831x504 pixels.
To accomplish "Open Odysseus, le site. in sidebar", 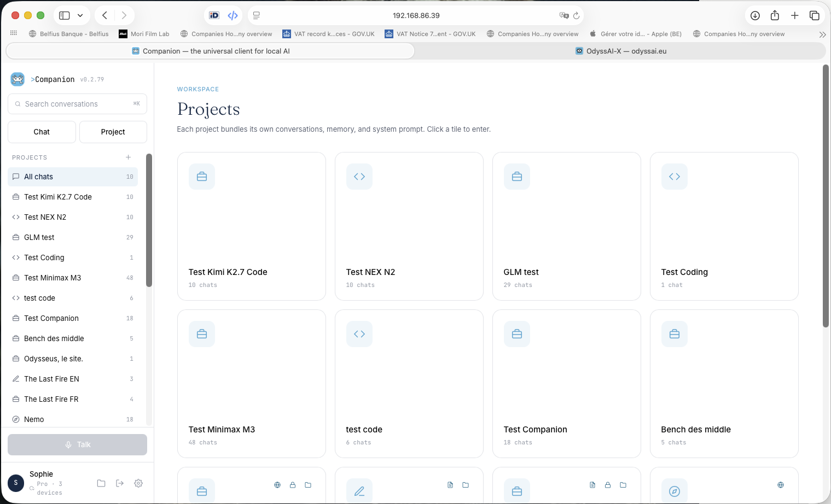I will (73, 359).
